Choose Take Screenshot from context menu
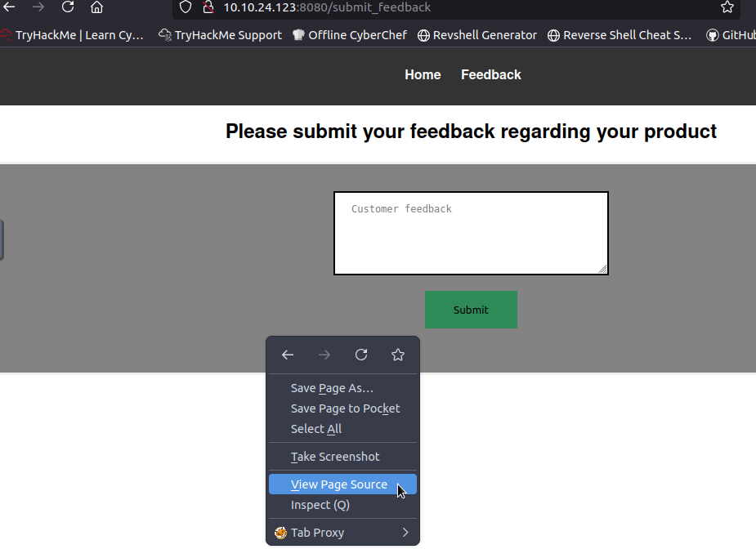Screen dimensions: 756x558 point(342,457)
